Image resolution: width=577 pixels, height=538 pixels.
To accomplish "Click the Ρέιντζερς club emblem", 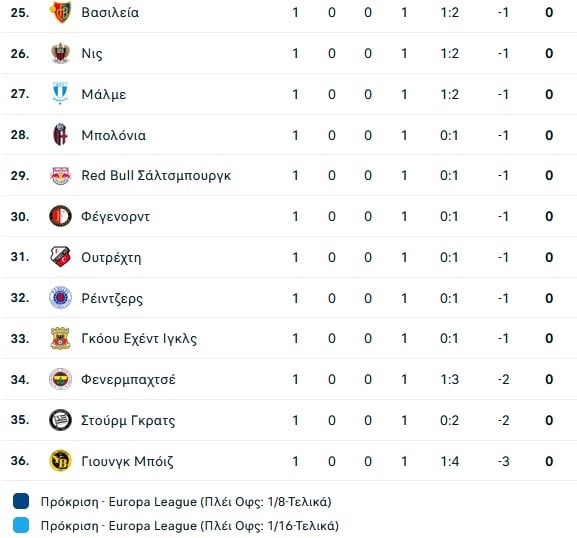I will coord(60,298).
